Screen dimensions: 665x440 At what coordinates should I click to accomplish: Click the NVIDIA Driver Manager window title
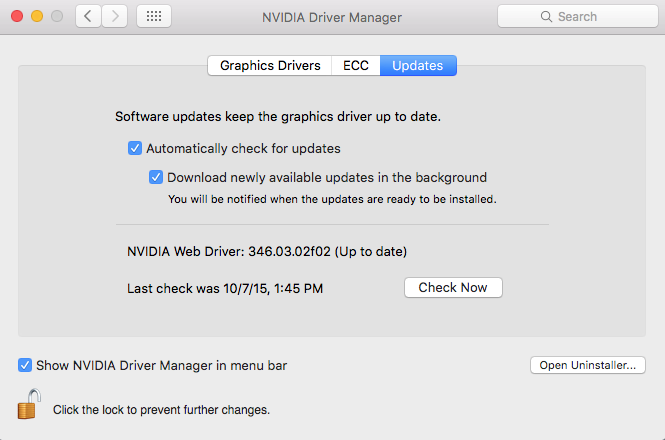coord(332,17)
